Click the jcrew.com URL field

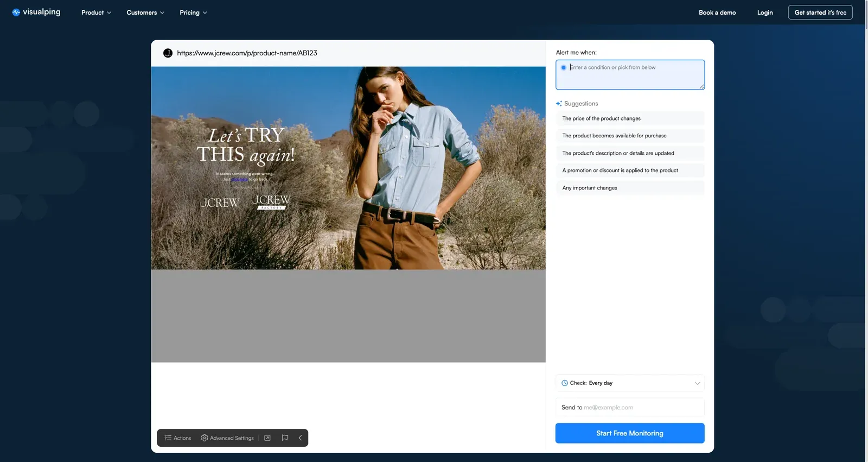click(247, 53)
